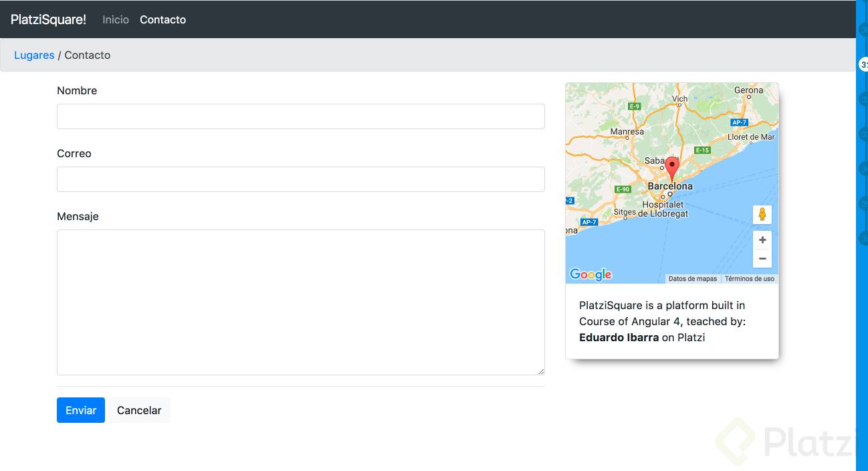Click the red location pin on Barcelona
This screenshot has width=868, height=471.
(x=672, y=167)
